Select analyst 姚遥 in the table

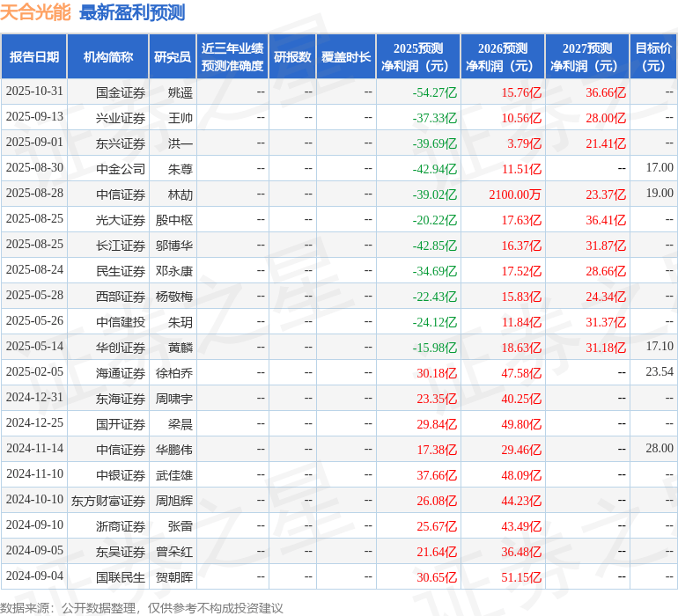pyautogui.click(x=181, y=92)
